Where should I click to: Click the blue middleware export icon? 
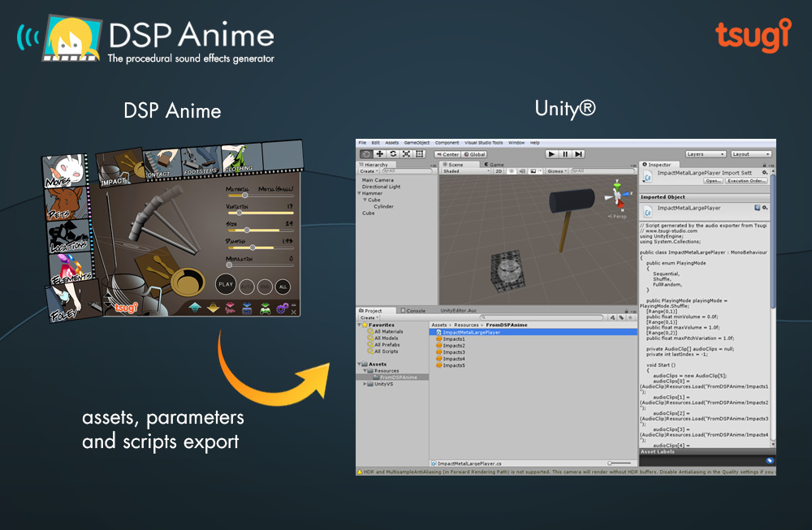[x=247, y=308]
